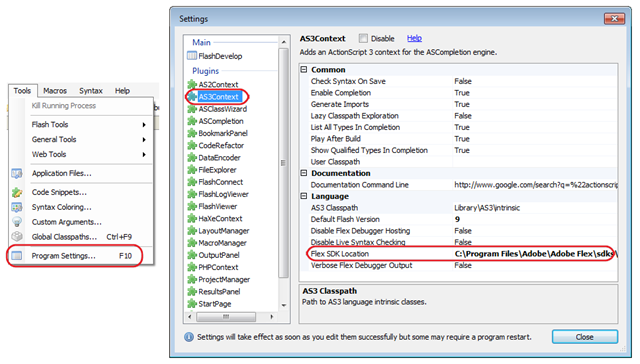Close the Settings dialog with Close button
This screenshot has width=640, height=364.
(584, 337)
